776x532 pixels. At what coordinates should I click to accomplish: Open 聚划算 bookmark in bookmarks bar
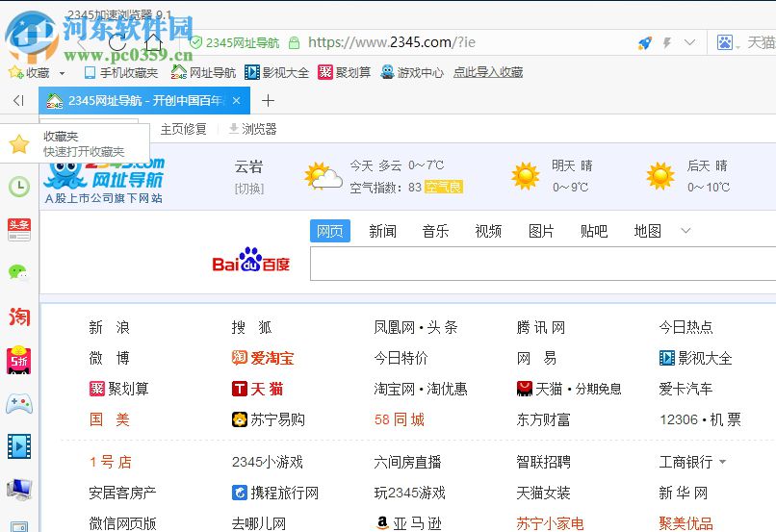click(x=344, y=73)
